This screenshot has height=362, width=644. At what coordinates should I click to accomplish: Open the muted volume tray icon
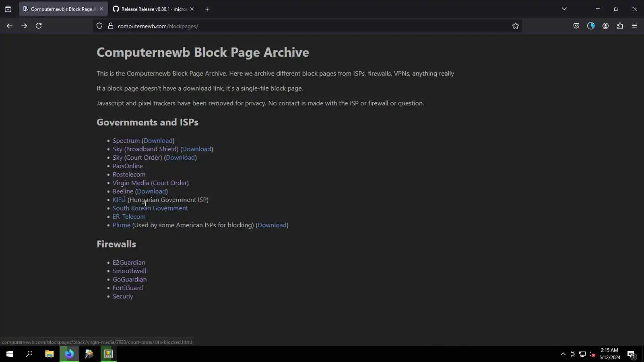point(592,354)
